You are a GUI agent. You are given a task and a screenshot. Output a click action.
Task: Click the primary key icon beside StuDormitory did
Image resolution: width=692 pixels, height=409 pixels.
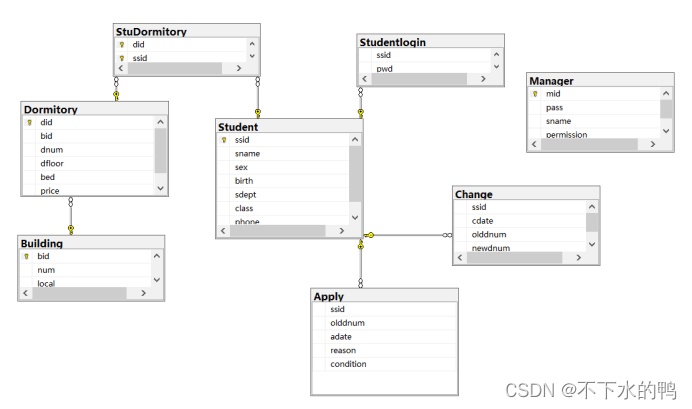[122, 45]
